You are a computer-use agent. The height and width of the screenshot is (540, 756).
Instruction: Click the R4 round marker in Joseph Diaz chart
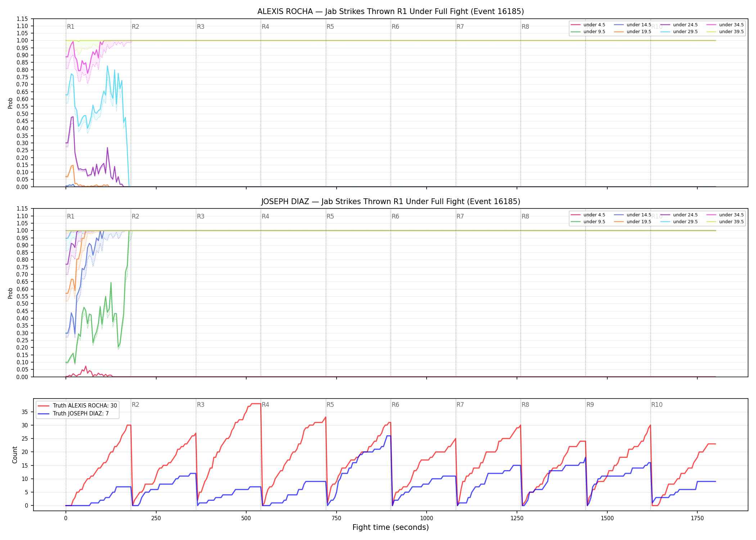[265, 216]
